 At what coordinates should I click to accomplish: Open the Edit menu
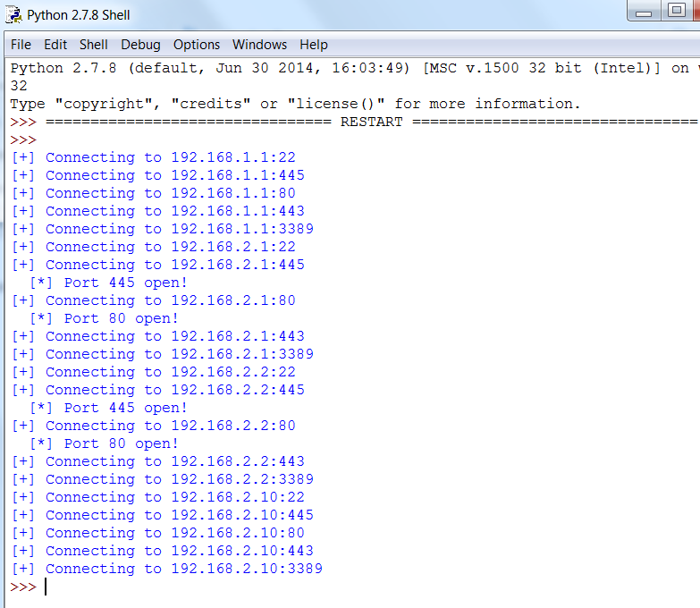55,45
